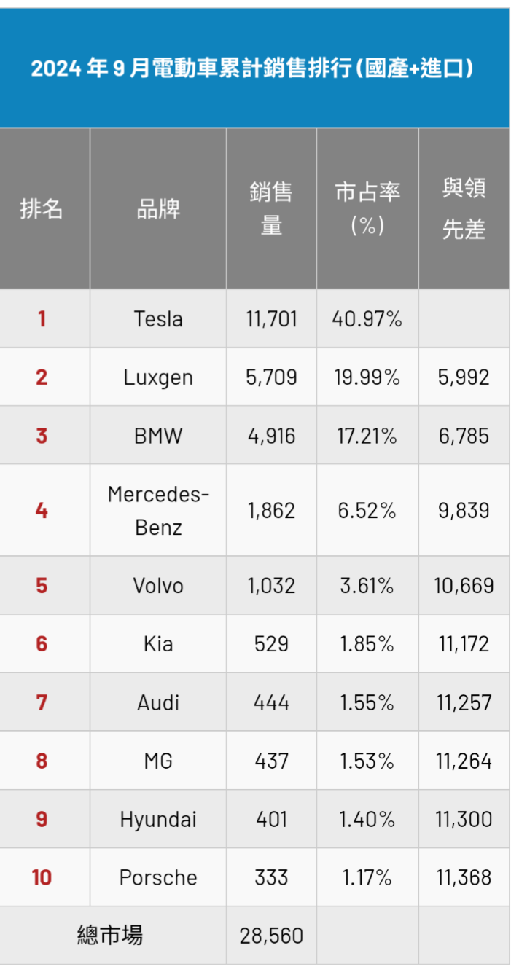This screenshot has width=511, height=980.
Task: Select total market sales value 28,560
Action: coord(271,936)
